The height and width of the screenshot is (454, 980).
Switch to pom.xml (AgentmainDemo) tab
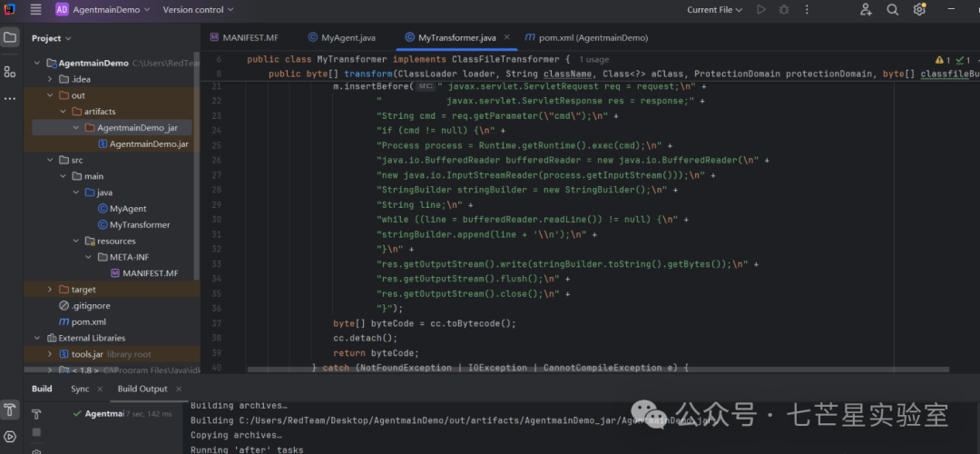pos(586,37)
